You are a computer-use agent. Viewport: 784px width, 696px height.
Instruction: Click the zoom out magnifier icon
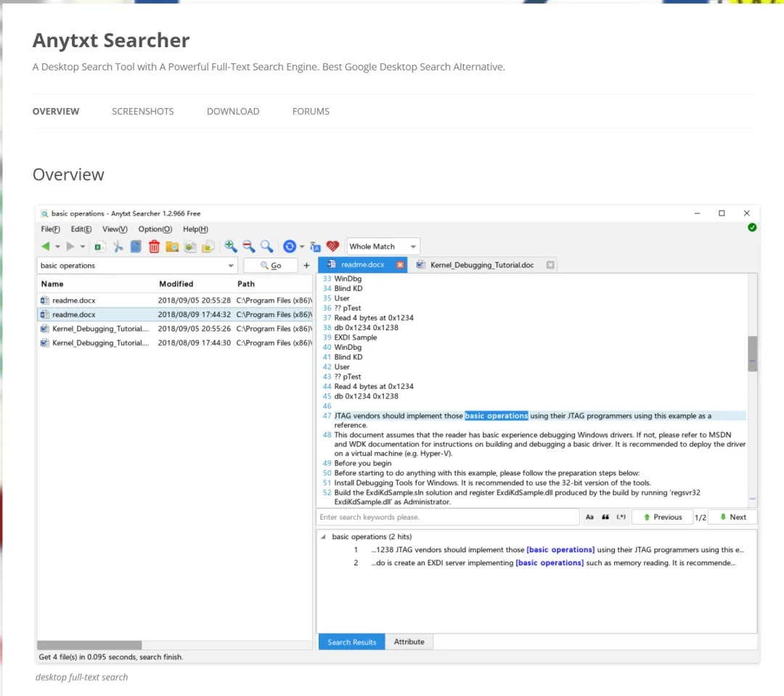click(248, 246)
